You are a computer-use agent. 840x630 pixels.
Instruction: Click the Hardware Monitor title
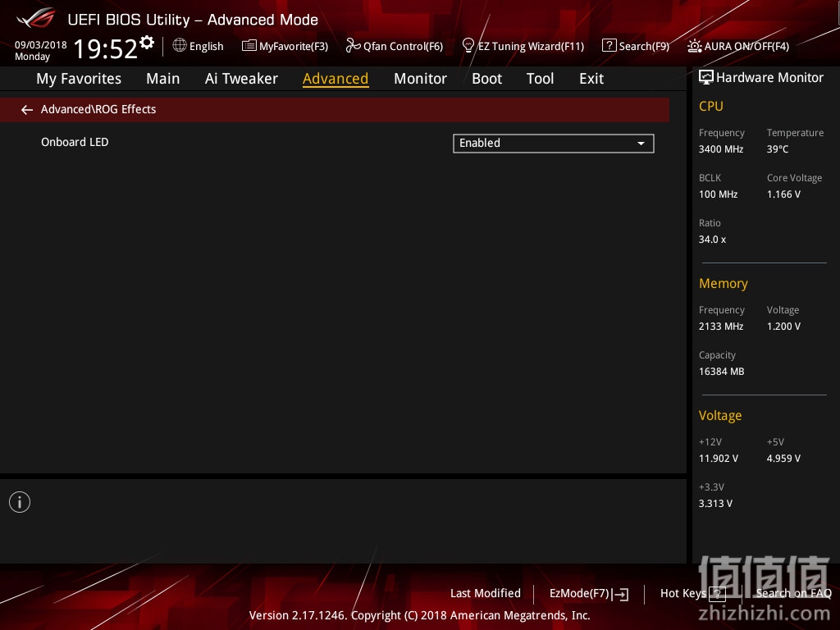click(x=769, y=78)
